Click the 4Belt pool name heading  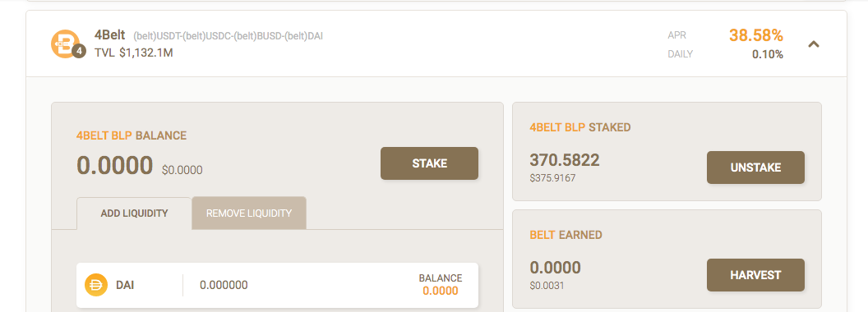[x=109, y=36]
